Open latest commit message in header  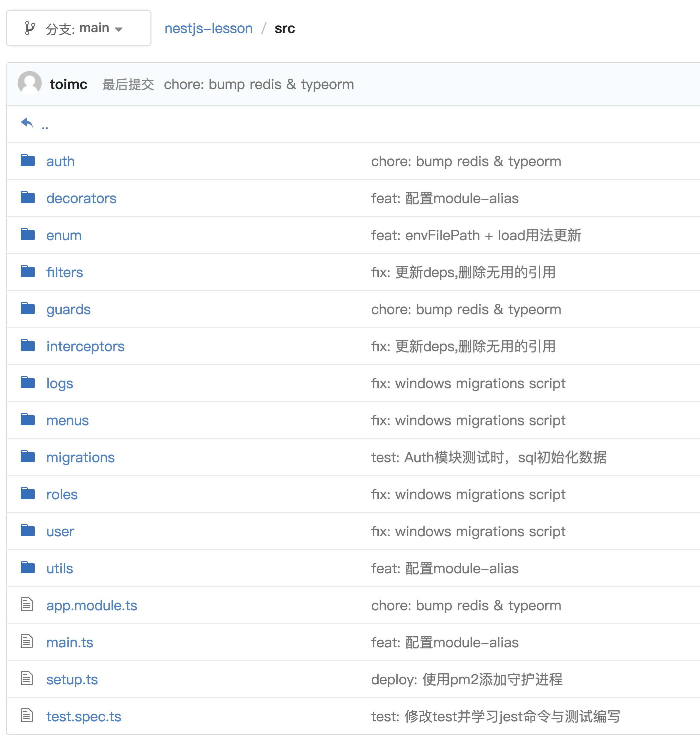click(x=259, y=84)
